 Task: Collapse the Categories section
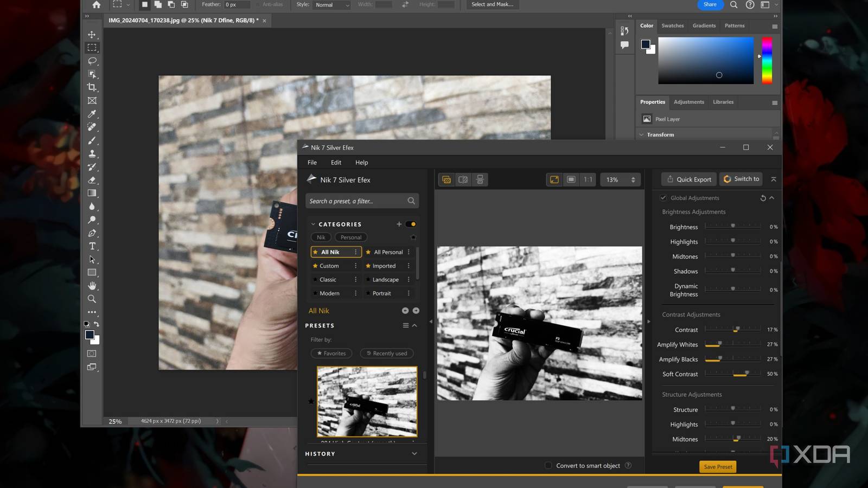[313, 224]
